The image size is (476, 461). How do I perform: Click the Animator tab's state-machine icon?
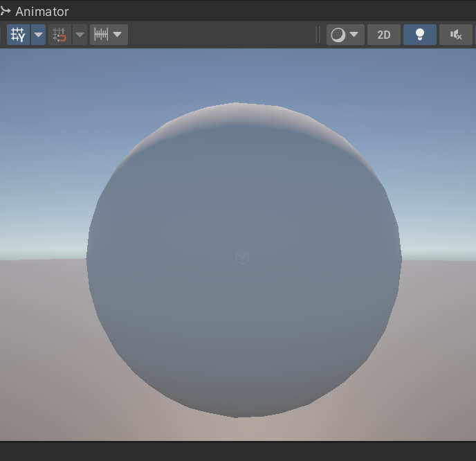[6, 11]
